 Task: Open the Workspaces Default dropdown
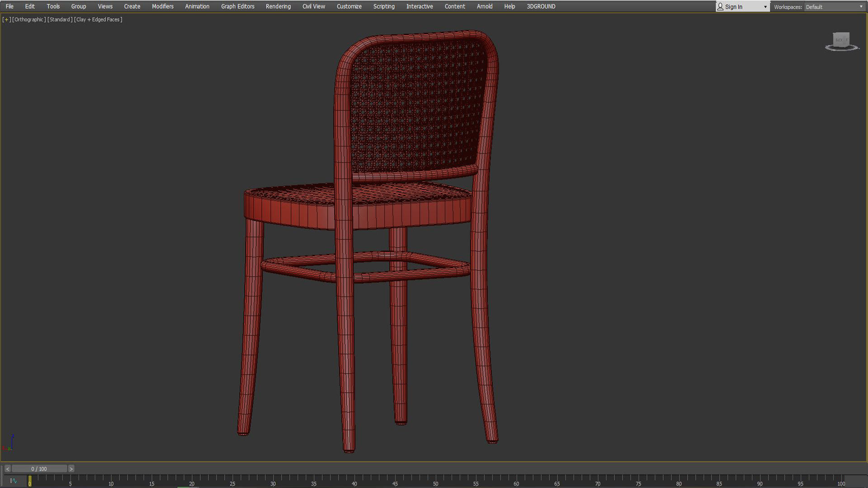(834, 7)
